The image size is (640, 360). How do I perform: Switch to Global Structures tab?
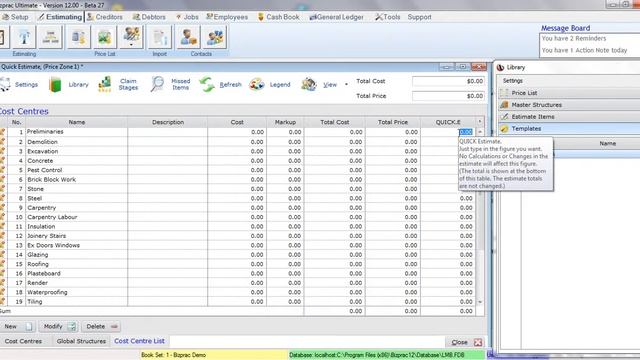81,341
